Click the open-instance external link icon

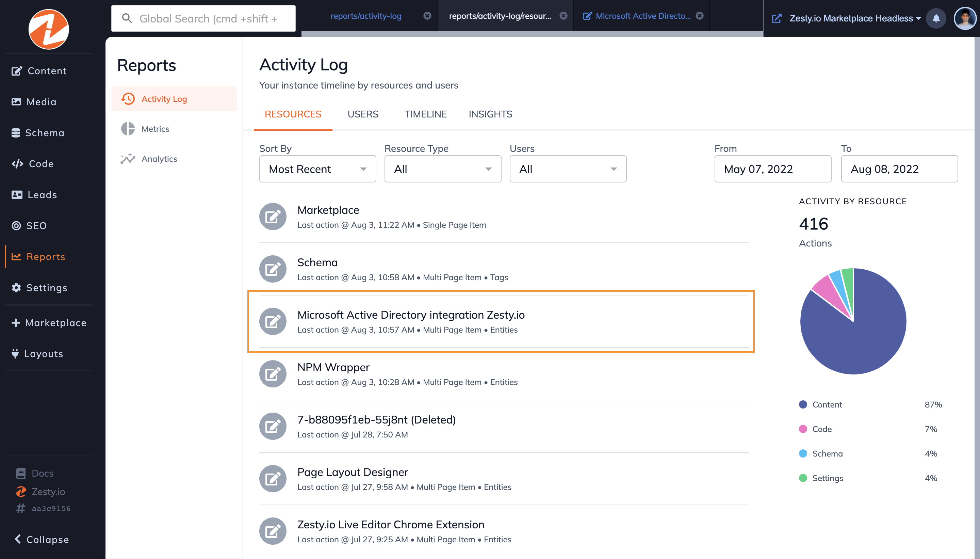point(777,18)
